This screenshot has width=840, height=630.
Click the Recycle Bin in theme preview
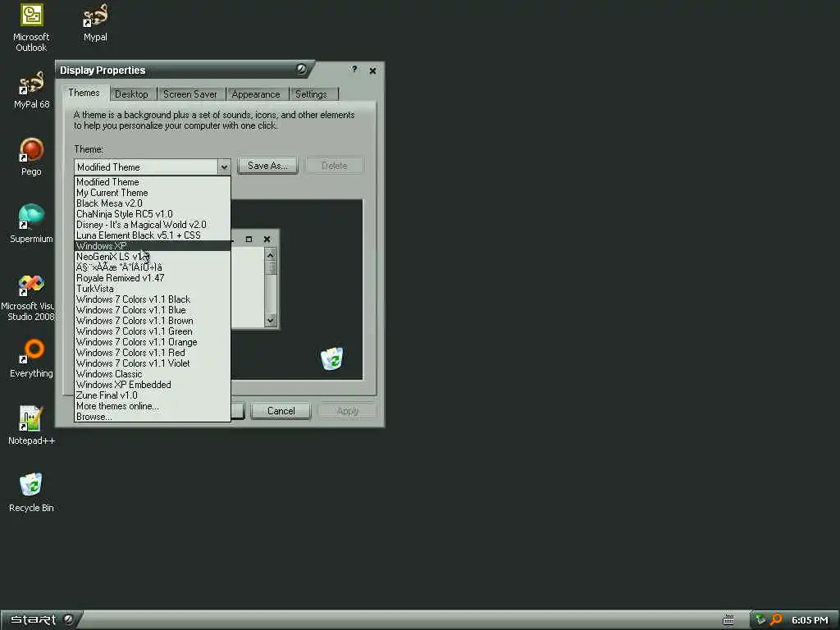(332, 358)
